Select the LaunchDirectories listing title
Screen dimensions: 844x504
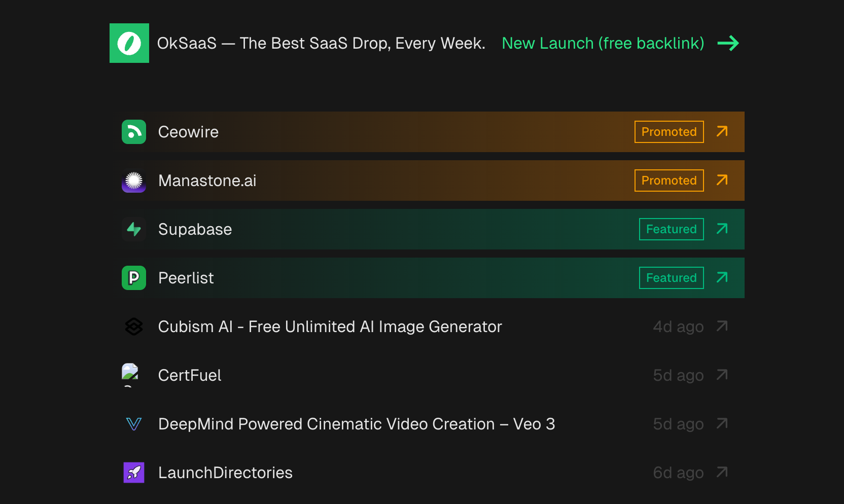(225, 473)
